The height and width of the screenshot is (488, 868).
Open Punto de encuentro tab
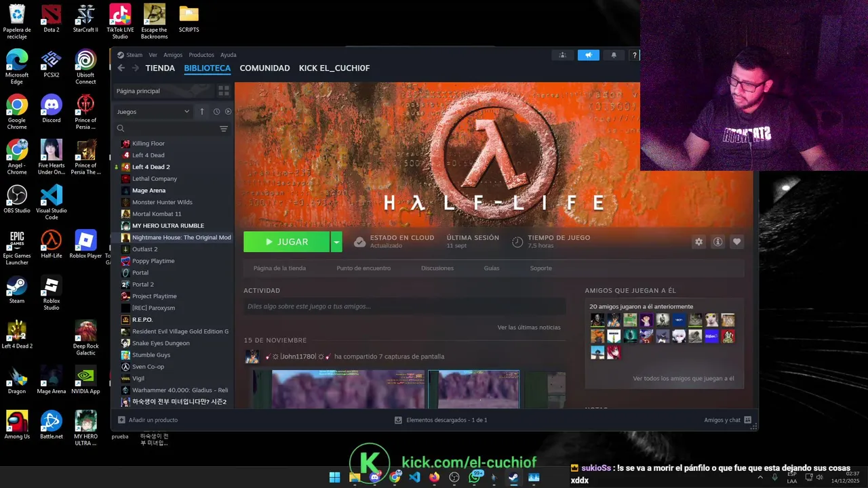click(x=363, y=268)
